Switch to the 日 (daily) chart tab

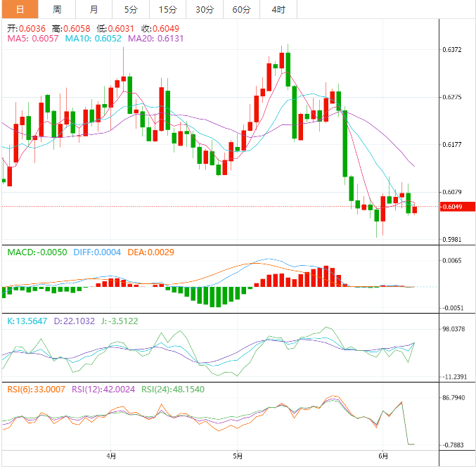click(19, 9)
